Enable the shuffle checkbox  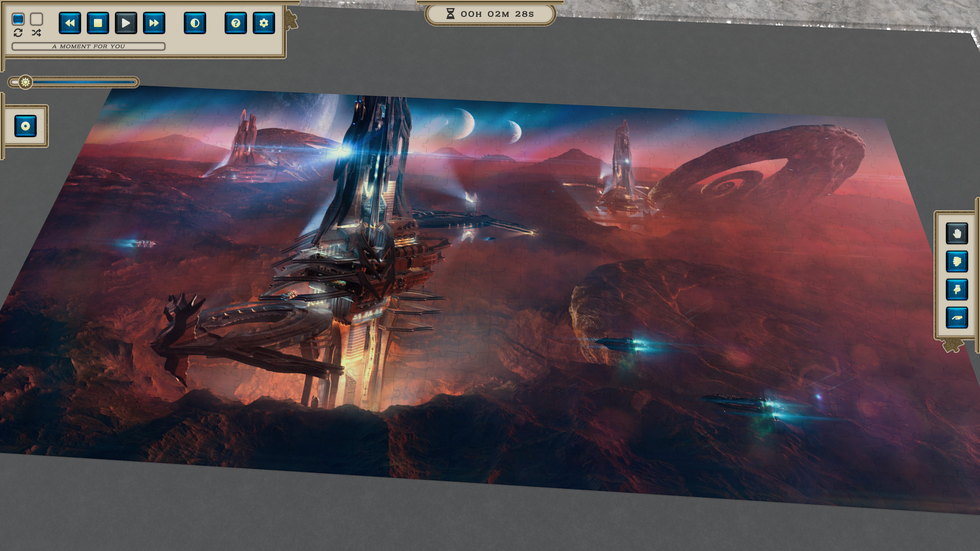tap(35, 18)
